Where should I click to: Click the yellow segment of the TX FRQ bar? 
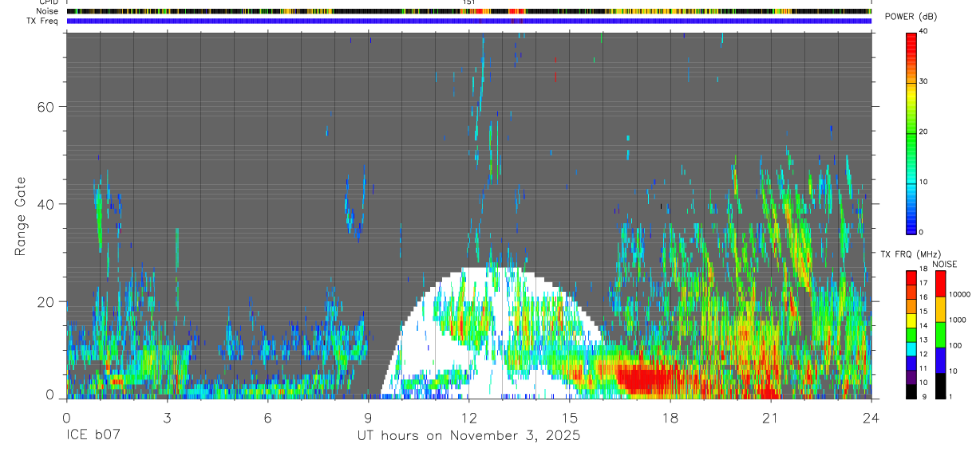point(911,320)
